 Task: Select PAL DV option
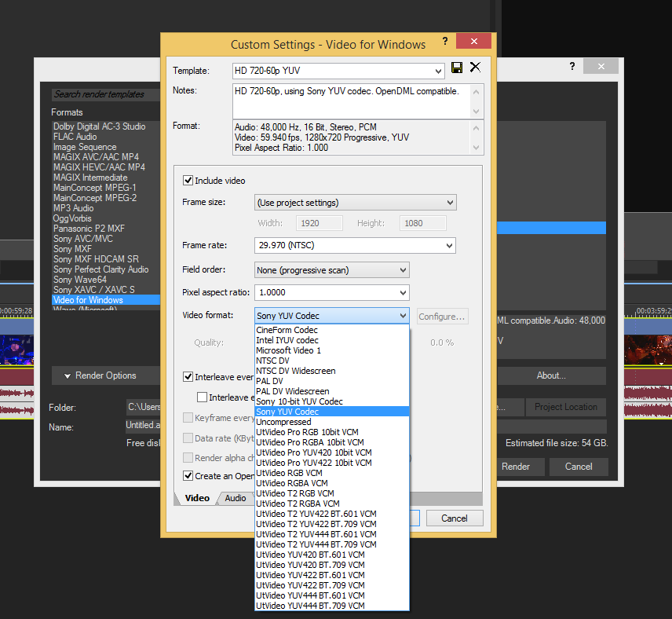(x=332, y=381)
